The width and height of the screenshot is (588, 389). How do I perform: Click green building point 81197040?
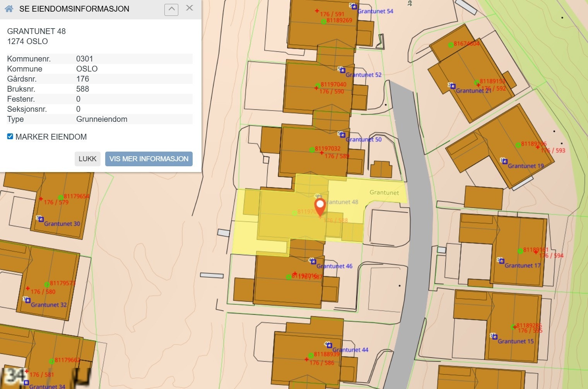coord(318,85)
